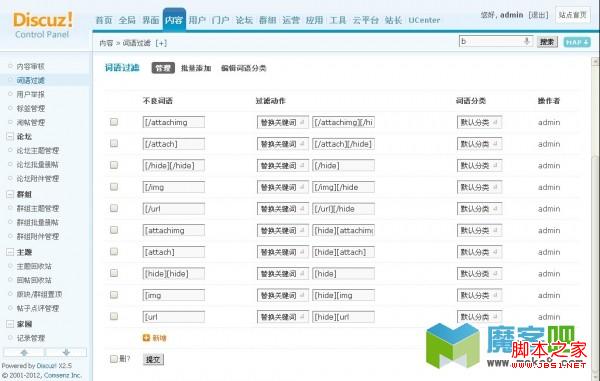The image size is (600, 381).
Task: Collapse the 家园 sidebar section
Action: 10,324
